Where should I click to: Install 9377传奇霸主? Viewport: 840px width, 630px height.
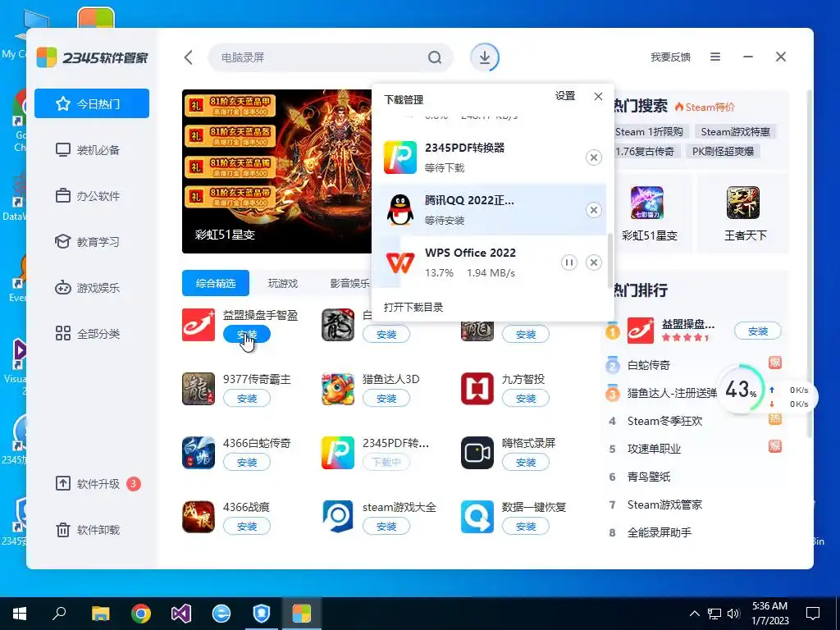pyautogui.click(x=246, y=399)
